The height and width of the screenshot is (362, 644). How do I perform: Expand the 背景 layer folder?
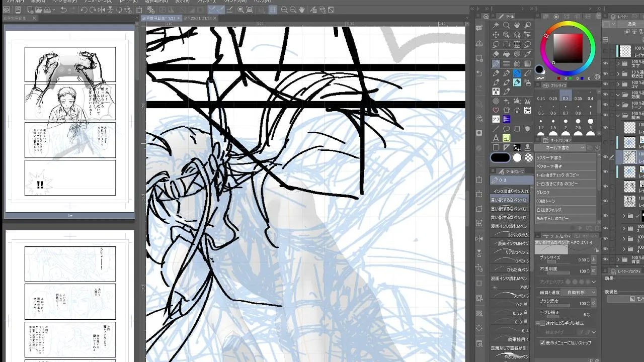click(618, 259)
